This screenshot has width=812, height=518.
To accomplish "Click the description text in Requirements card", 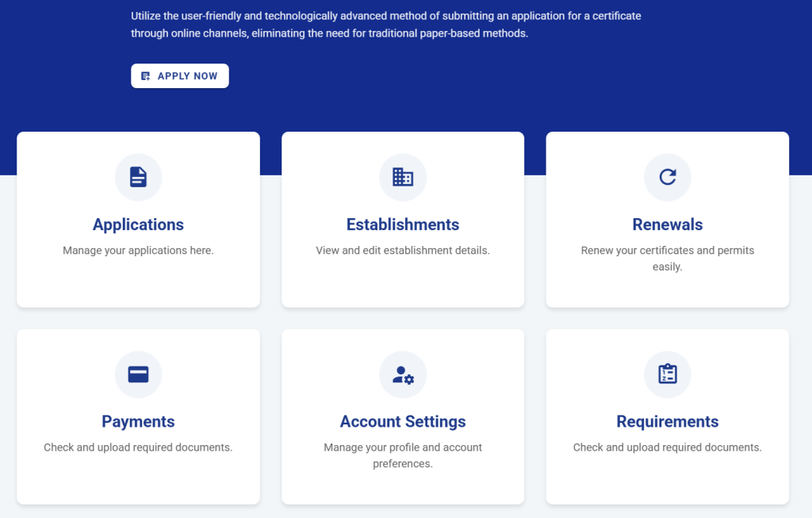I will 667,447.
